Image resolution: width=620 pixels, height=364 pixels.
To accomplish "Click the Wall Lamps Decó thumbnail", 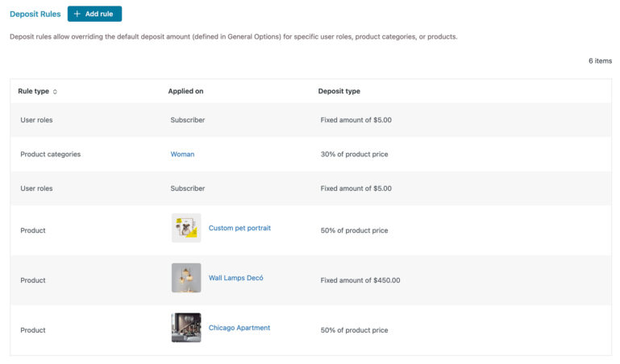I will pyautogui.click(x=186, y=278).
